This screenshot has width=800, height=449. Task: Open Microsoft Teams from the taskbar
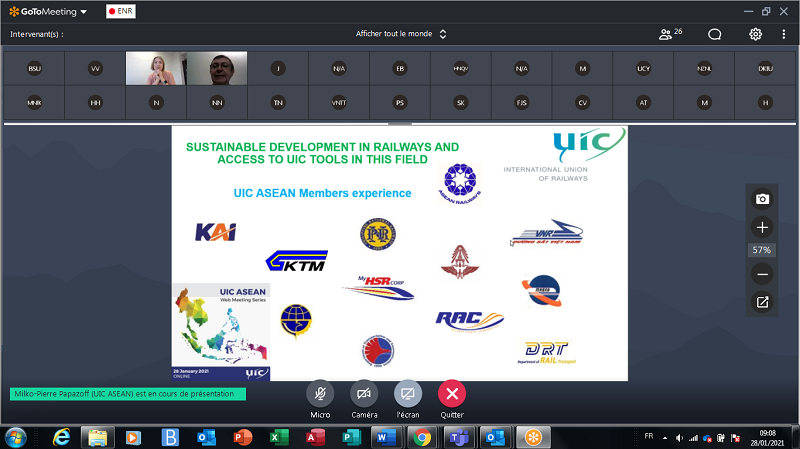(459, 437)
